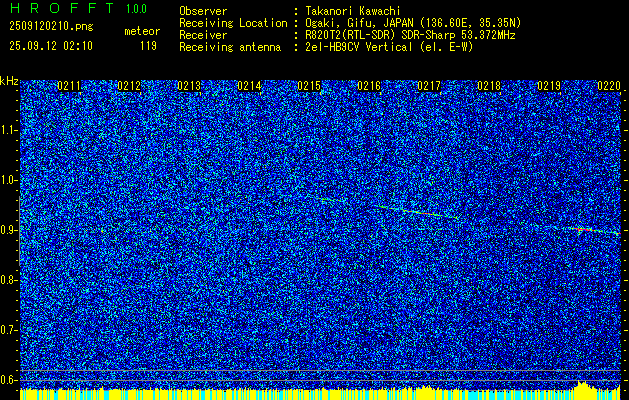The height and width of the screenshot is (400, 629).
Task: Click the 0.7 frequency axis label
Action: click(9, 330)
